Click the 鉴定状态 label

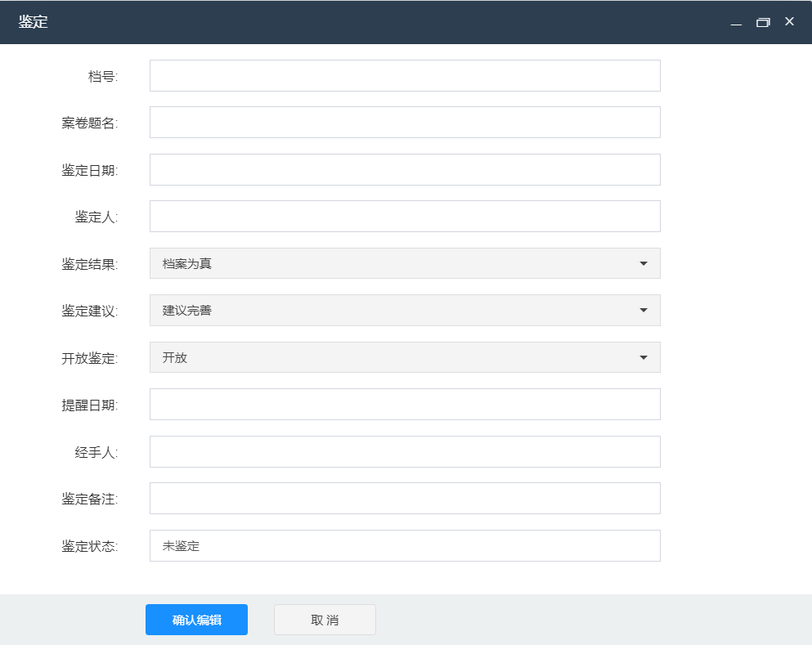(90, 546)
